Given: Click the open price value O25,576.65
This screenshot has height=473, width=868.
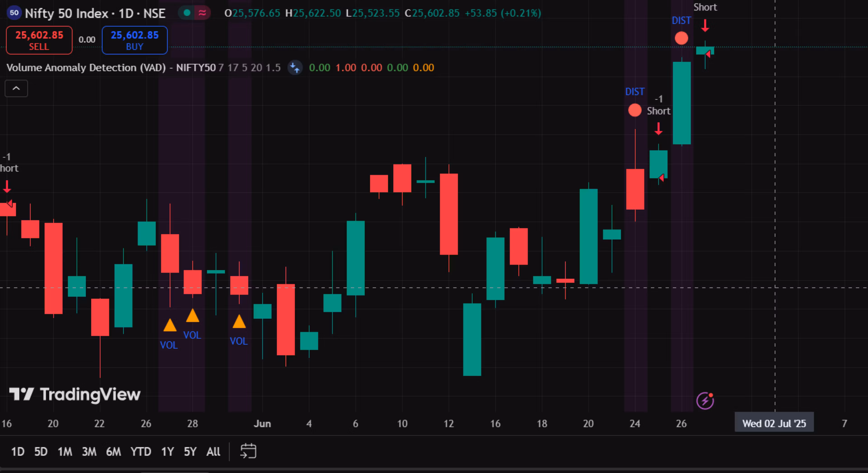Looking at the screenshot, I should (x=252, y=13).
